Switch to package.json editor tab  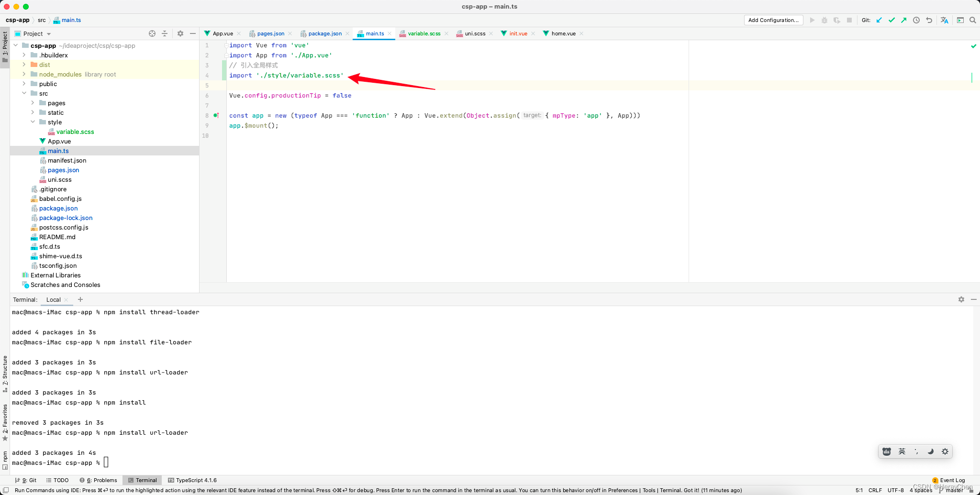pos(325,33)
